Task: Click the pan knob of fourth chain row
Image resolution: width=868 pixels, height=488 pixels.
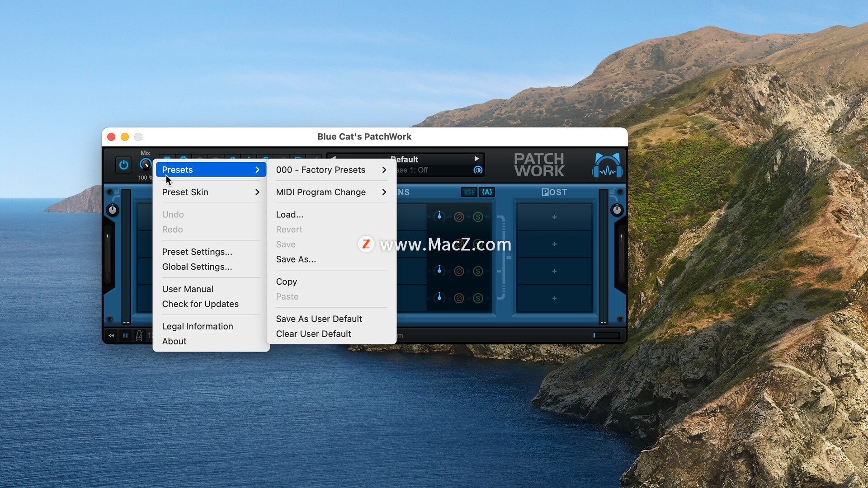Action: tap(439, 298)
